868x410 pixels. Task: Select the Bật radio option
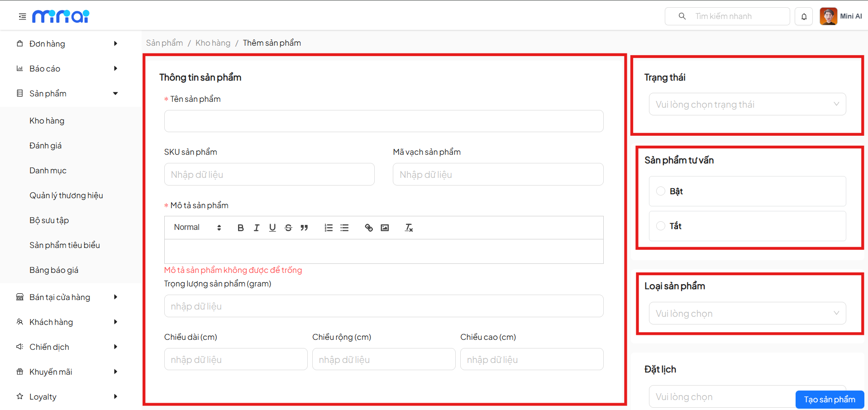click(x=661, y=191)
